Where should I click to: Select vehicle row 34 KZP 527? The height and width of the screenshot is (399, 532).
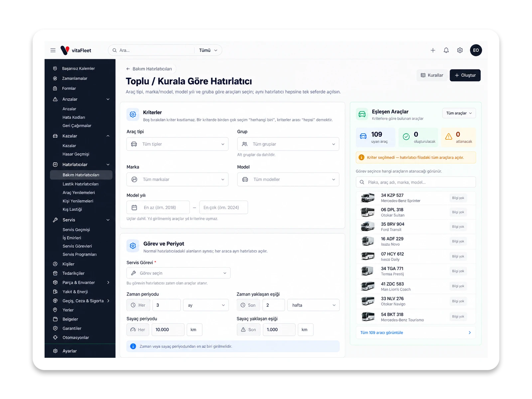point(416,198)
